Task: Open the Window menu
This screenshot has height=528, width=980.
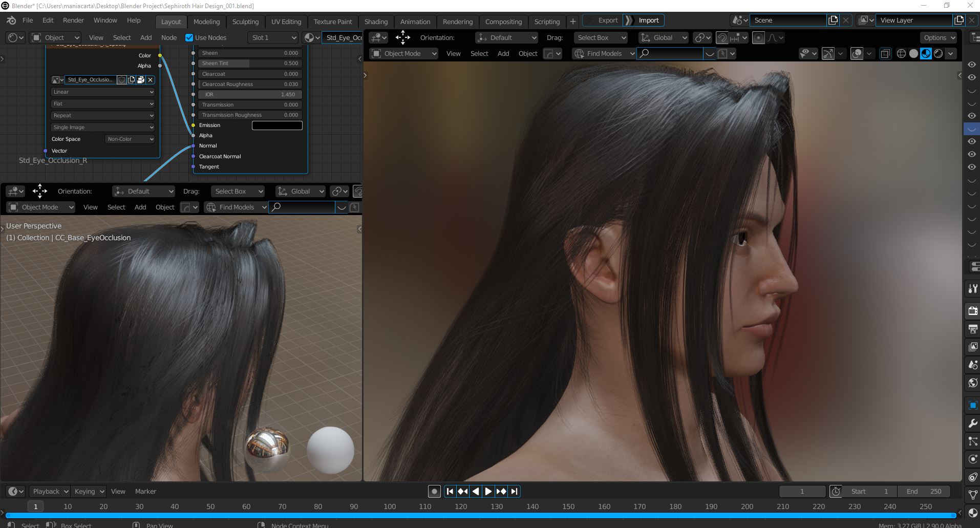Action: pyautogui.click(x=105, y=20)
